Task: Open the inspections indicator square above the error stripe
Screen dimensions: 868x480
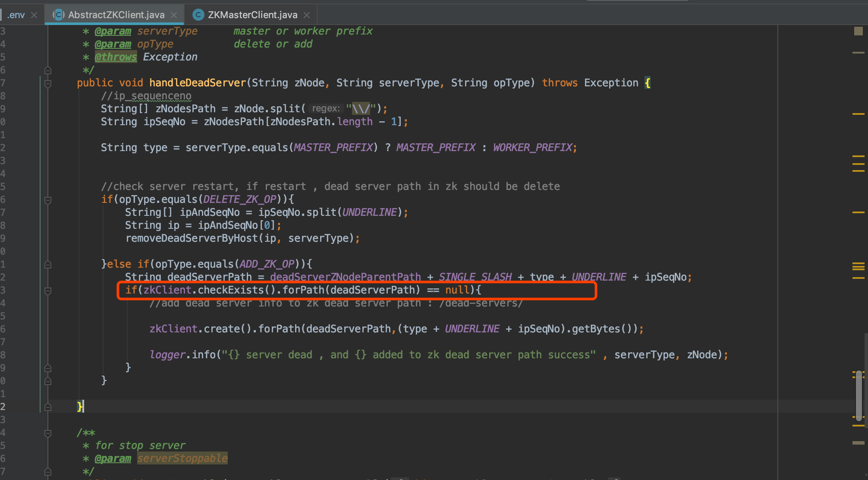Action: pos(858,31)
